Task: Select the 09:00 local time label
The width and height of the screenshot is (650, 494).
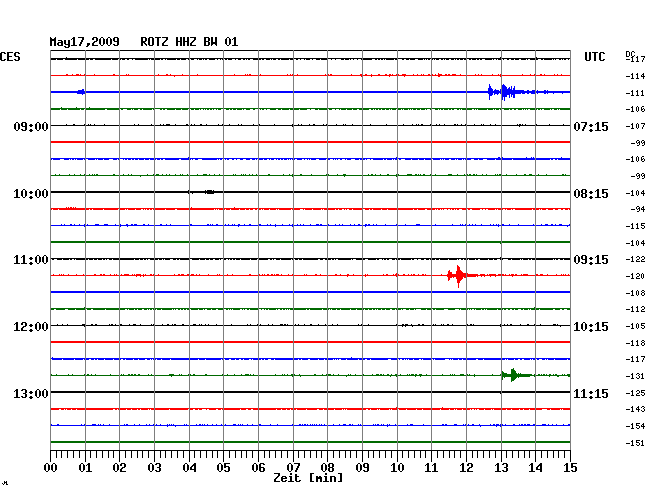Action: pos(31,126)
